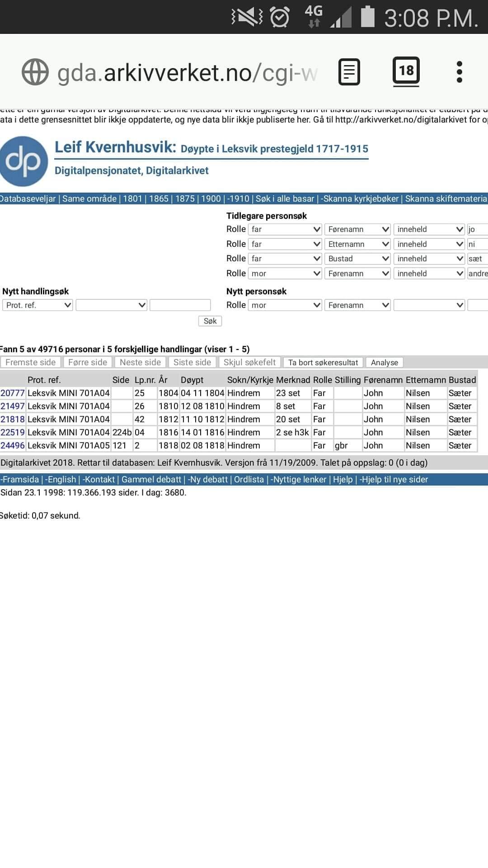
Task: Click the Analyse button
Action: pyautogui.click(x=384, y=363)
